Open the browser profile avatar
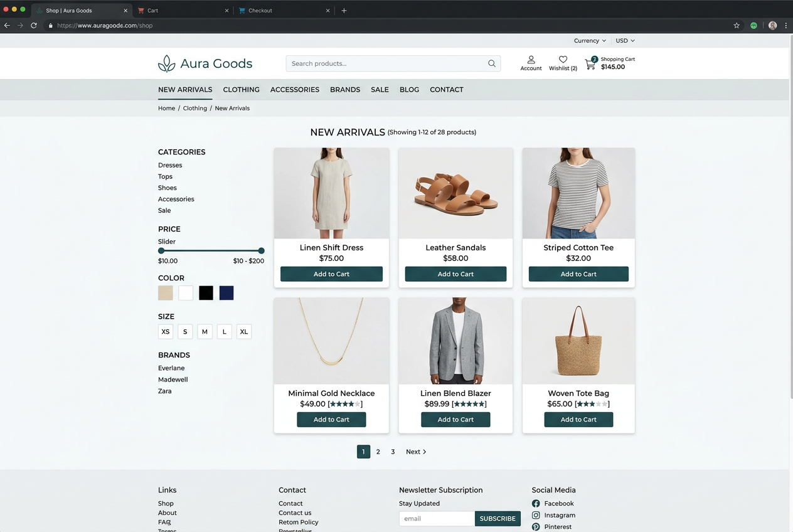 point(772,26)
